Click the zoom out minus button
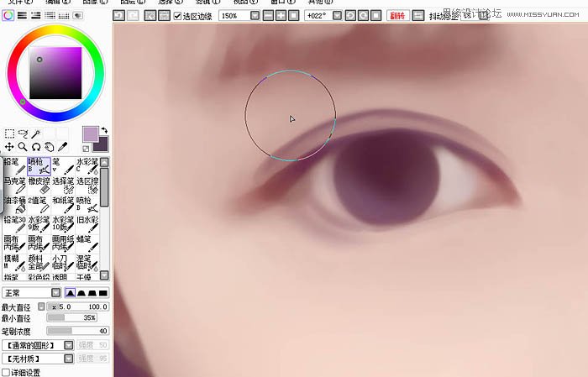 [268, 15]
